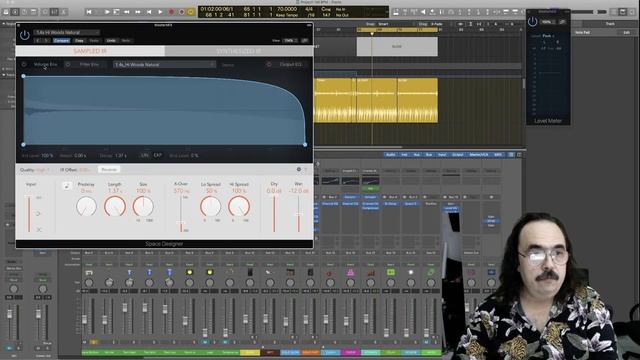The height and width of the screenshot is (360, 640).
Task: Open the Snap Smart dropdown
Action: pos(383,24)
